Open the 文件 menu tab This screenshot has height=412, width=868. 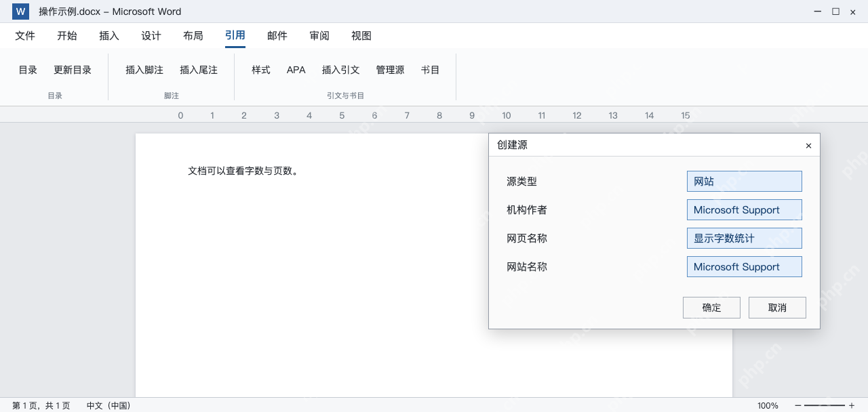(x=25, y=36)
